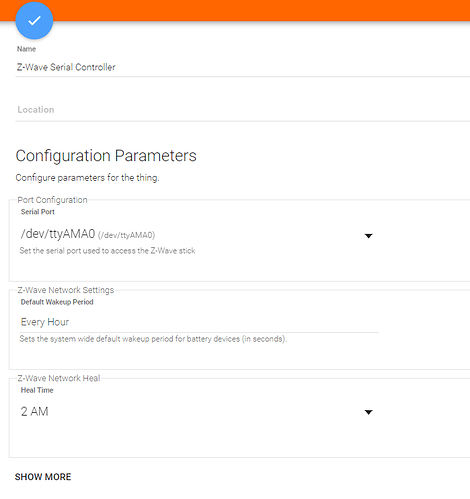
Task: Click the 'Configure parameters for the thing' subtitle
Action: coord(88,178)
